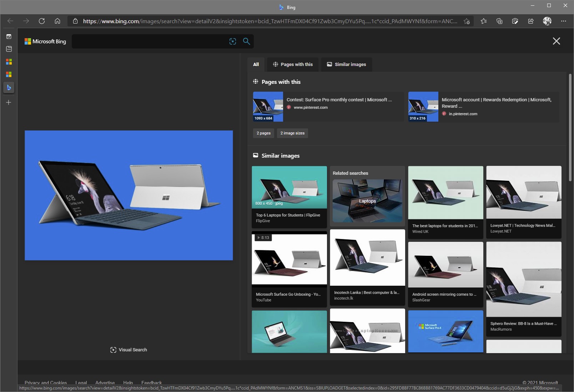
Task: Add new tab with plus icon in sidebar
Action: [9, 102]
